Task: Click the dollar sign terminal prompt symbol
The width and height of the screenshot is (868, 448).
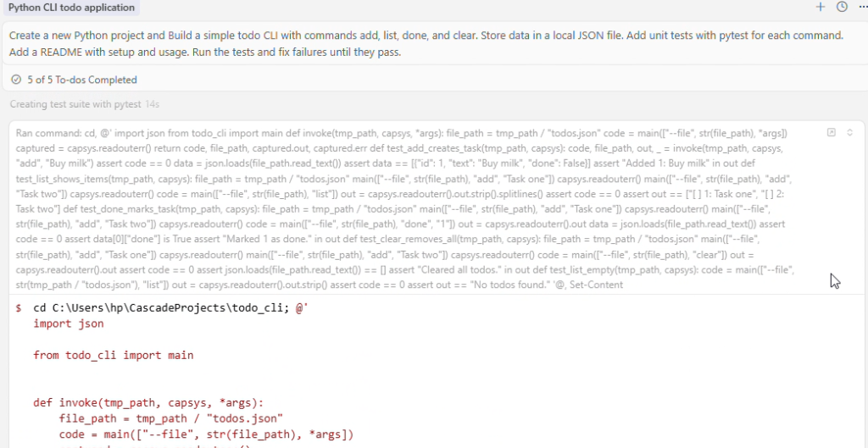Action: (19, 308)
